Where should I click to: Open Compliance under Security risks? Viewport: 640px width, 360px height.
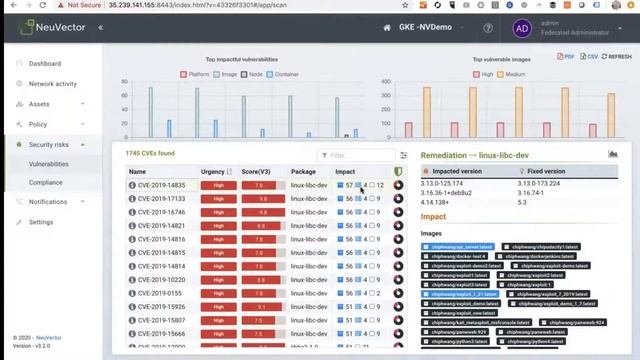[46, 182]
